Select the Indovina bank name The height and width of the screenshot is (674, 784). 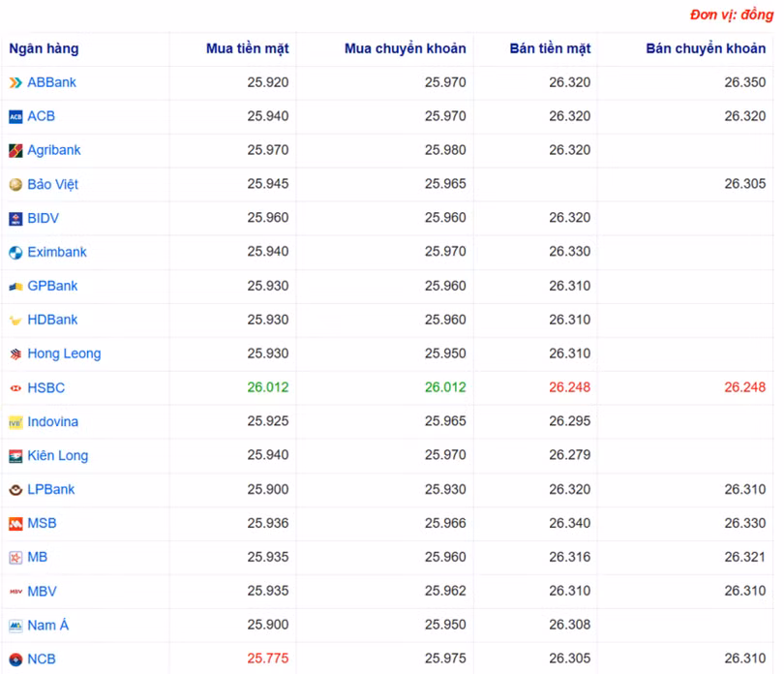[53, 421]
